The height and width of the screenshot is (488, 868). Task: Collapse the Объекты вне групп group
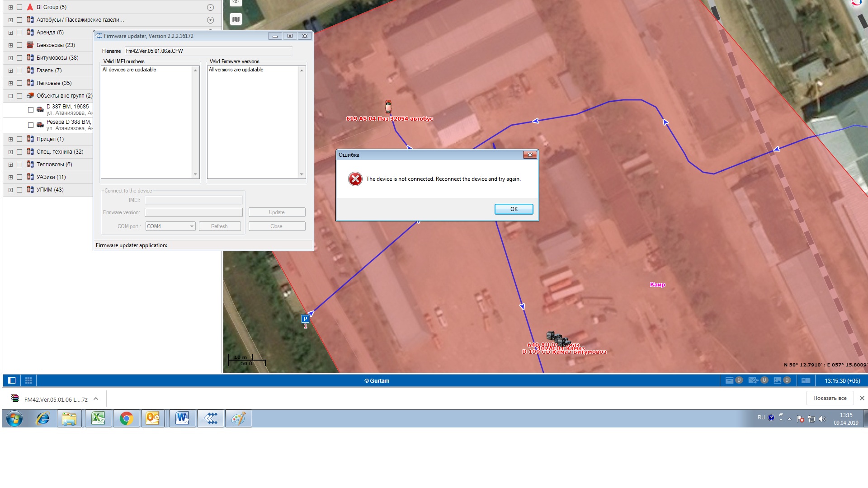[x=10, y=96]
